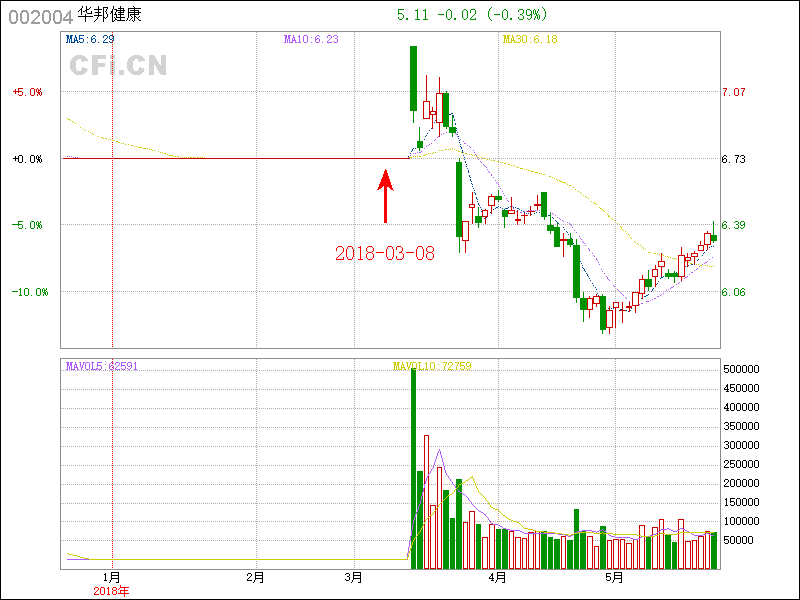Click the 350000 volume axis label
Viewport: 800px width, 600px height.
click(x=741, y=426)
